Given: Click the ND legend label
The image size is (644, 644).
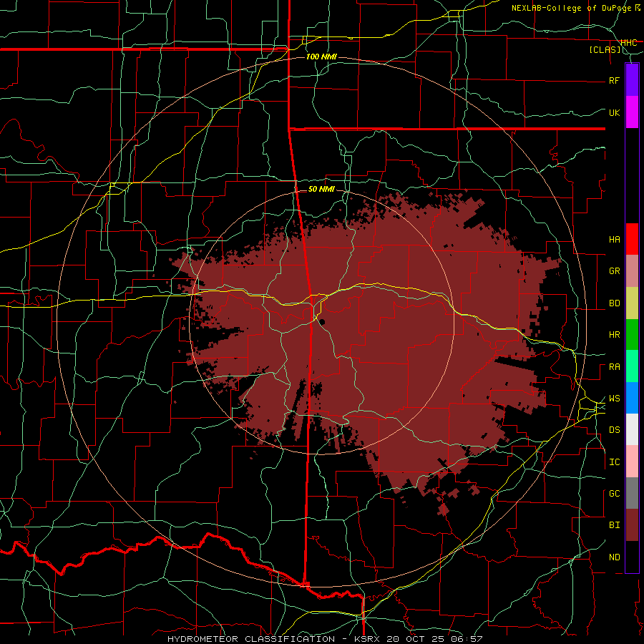Looking at the screenshot, I should point(614,557).
